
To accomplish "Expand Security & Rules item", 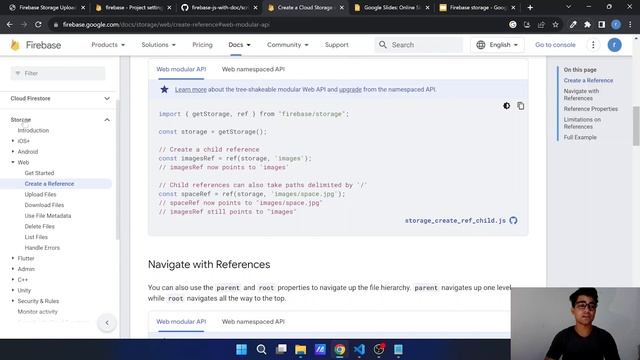I will 13,301.
